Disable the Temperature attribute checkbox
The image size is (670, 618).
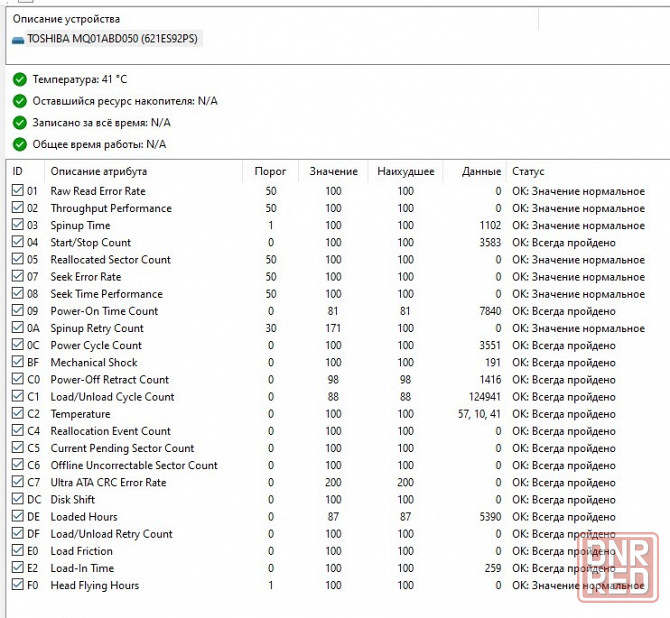click(x=17, y=414)
